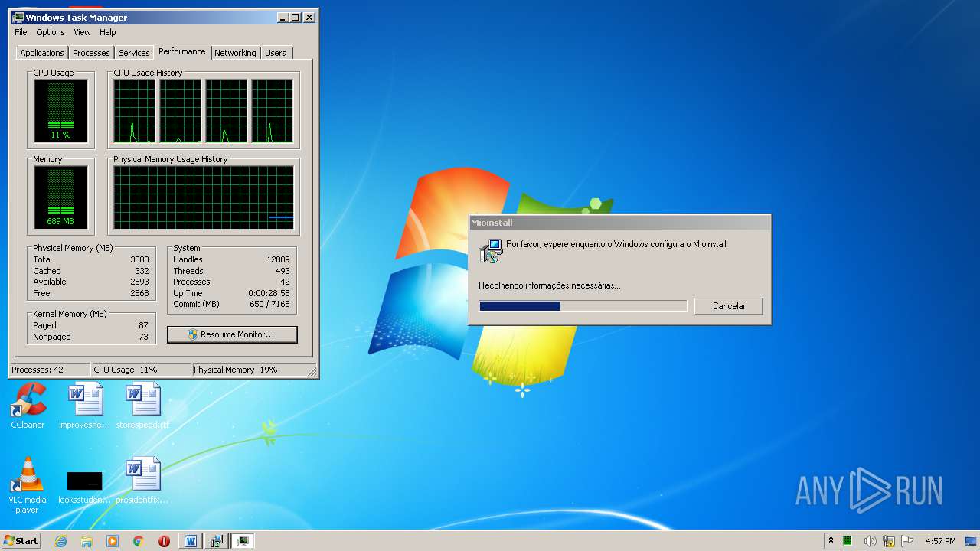Image resolution: width=980 pixels, height=551 pixels.
Task: Select the presidentfix... document icon
Action: point(143,481)
